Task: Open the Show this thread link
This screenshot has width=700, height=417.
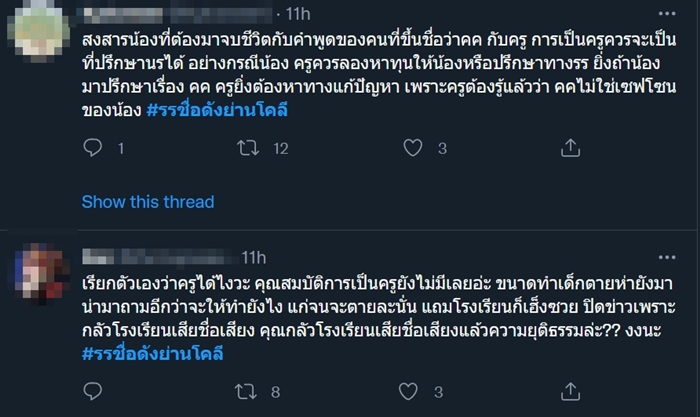Action: 147,202
